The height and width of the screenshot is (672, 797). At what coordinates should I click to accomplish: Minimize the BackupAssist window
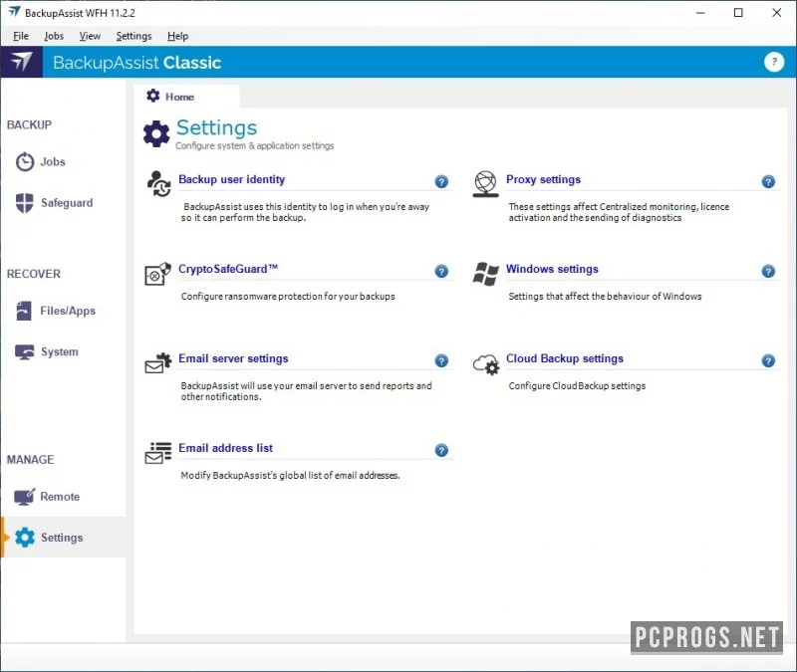pos(700,13)
